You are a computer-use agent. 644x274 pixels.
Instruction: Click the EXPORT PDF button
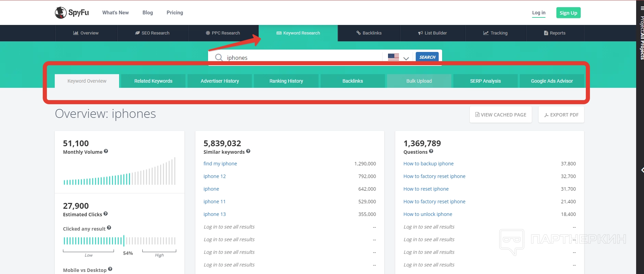tap(561, 115)
